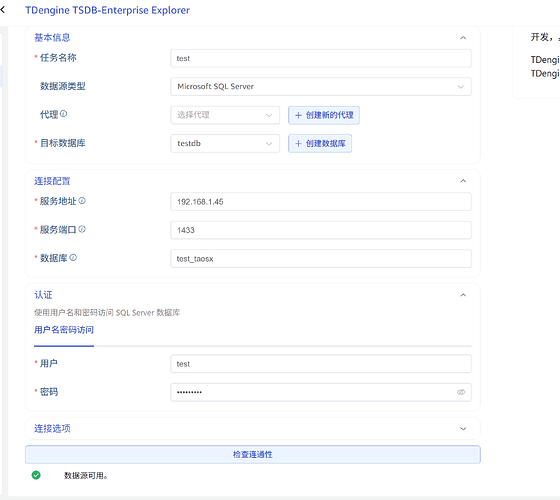Click 创建数据库 button

click(320, 143)
